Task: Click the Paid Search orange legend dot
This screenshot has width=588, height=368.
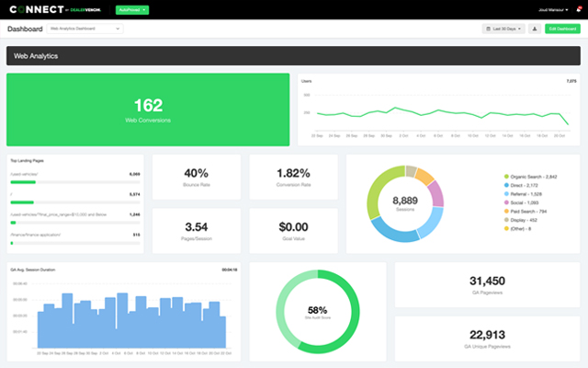Action: tap(506, 211)
